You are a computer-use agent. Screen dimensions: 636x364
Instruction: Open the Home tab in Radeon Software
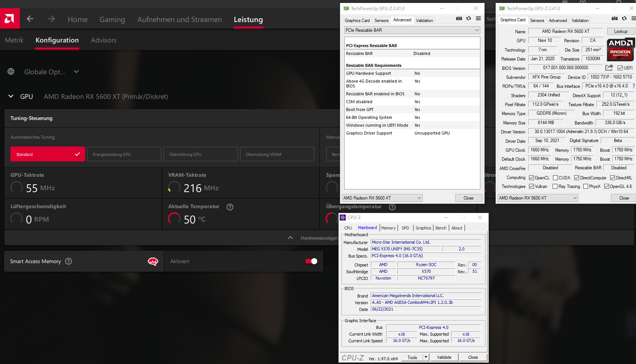coord(78,19)
